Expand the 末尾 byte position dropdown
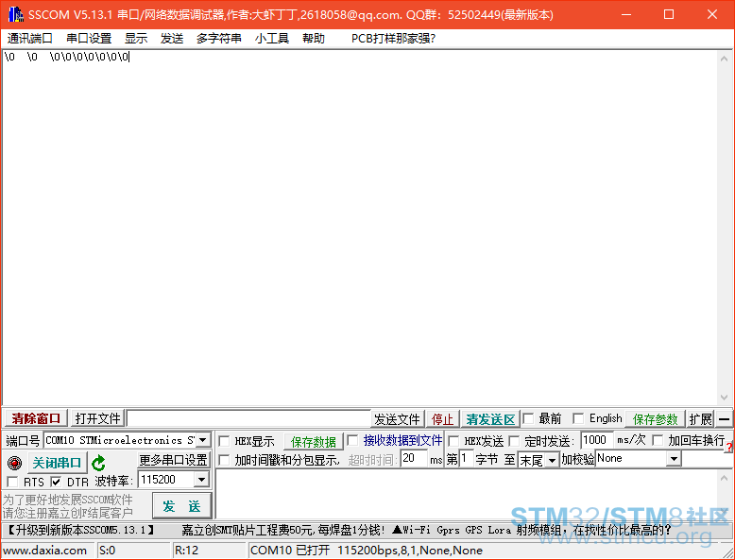 (552, 461)
